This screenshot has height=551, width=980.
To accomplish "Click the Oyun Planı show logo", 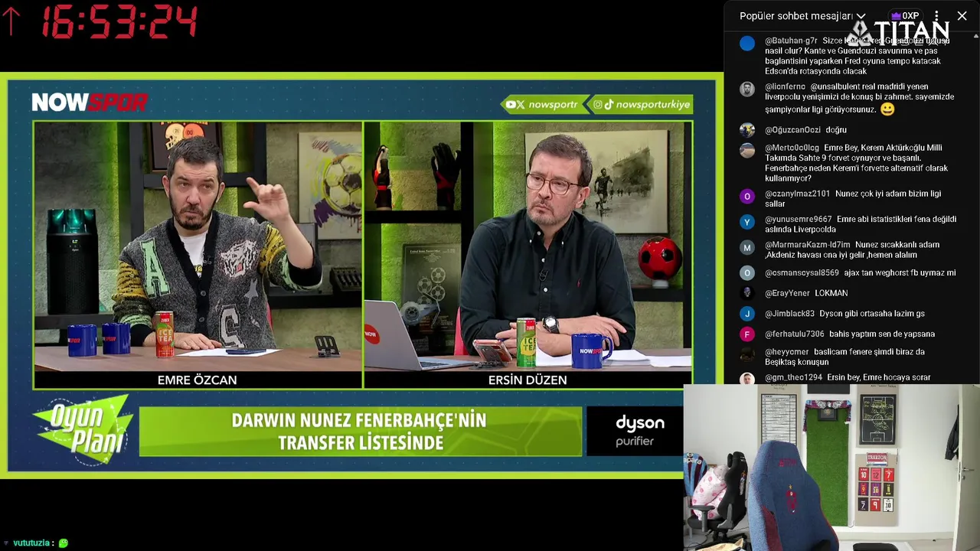I will 83,430.
